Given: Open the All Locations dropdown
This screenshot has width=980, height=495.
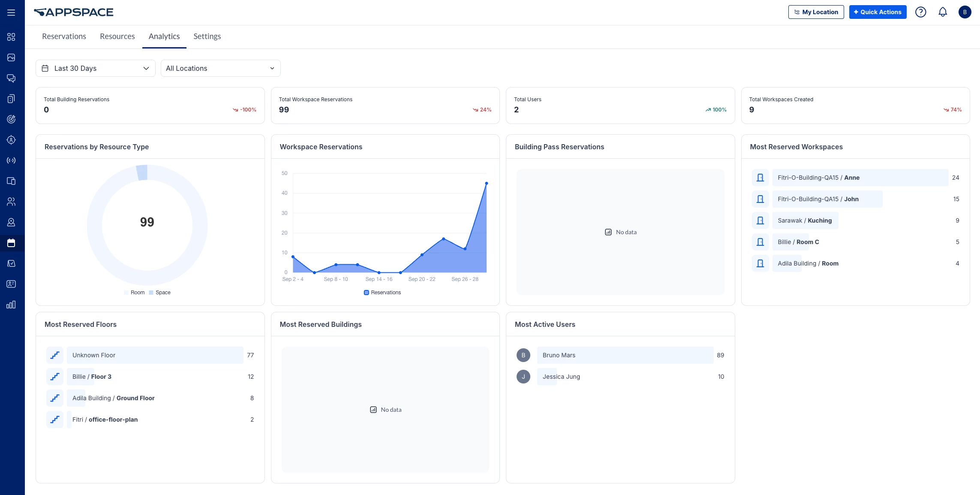Looking at the screenshot, I should (220, 68).
